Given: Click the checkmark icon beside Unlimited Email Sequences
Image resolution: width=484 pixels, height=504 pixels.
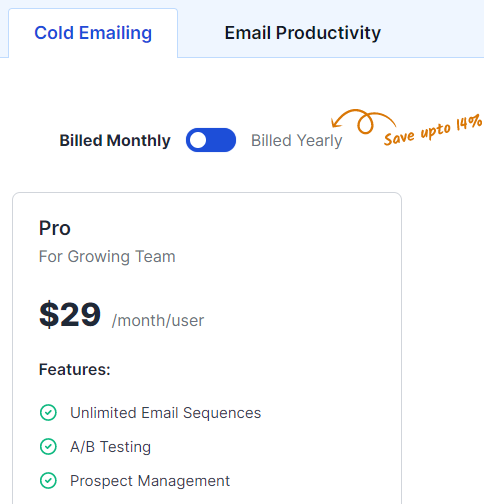Looking at the screenshot, I should click(48, 413).
